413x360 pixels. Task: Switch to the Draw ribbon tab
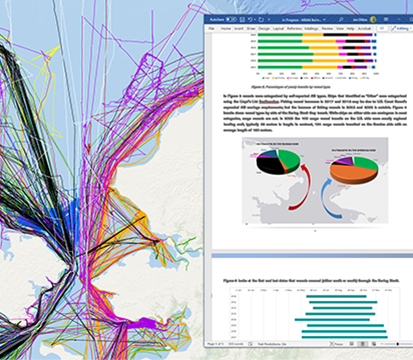(251, 29)
